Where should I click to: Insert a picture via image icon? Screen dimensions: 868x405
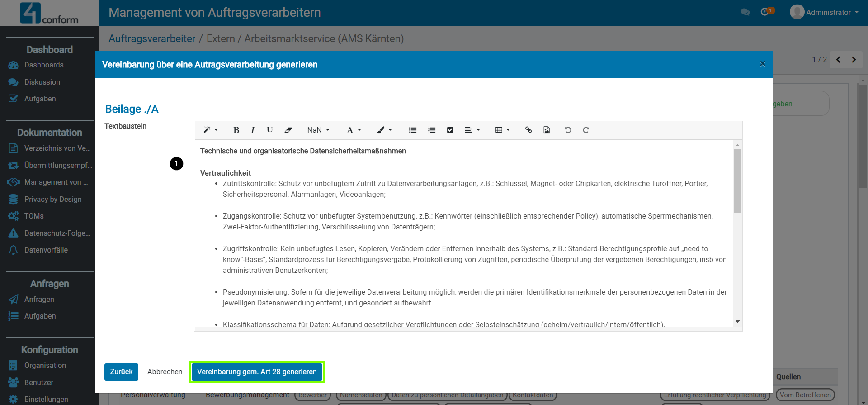[547, 130]
